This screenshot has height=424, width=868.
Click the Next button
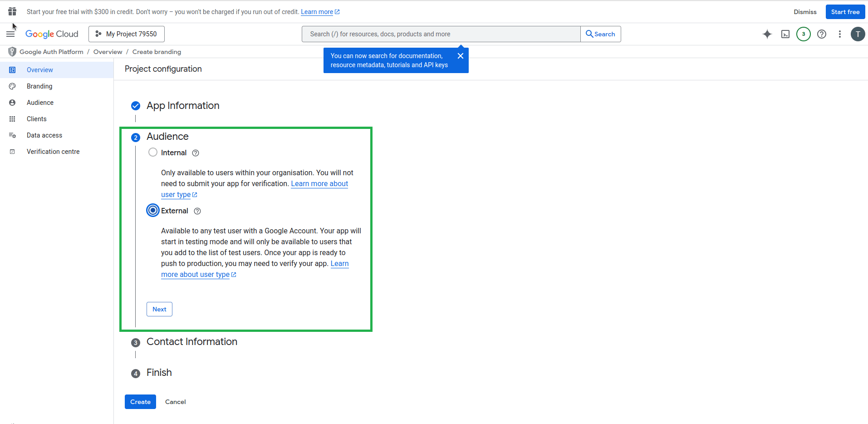[x=159, y=309]
